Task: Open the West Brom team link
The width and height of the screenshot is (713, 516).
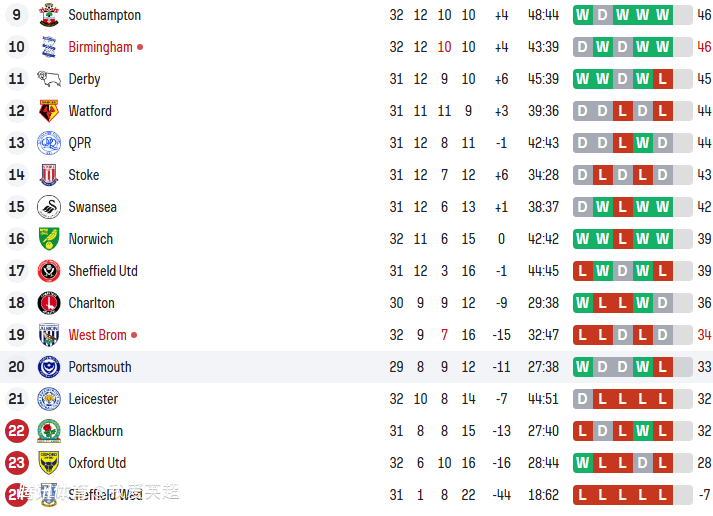Action: (97, 335)
